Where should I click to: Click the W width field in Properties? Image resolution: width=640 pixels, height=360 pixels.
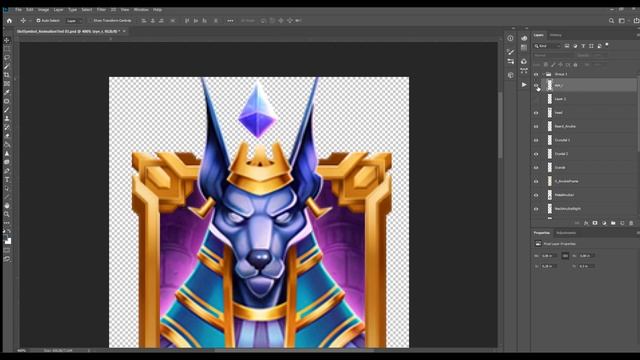549,256
